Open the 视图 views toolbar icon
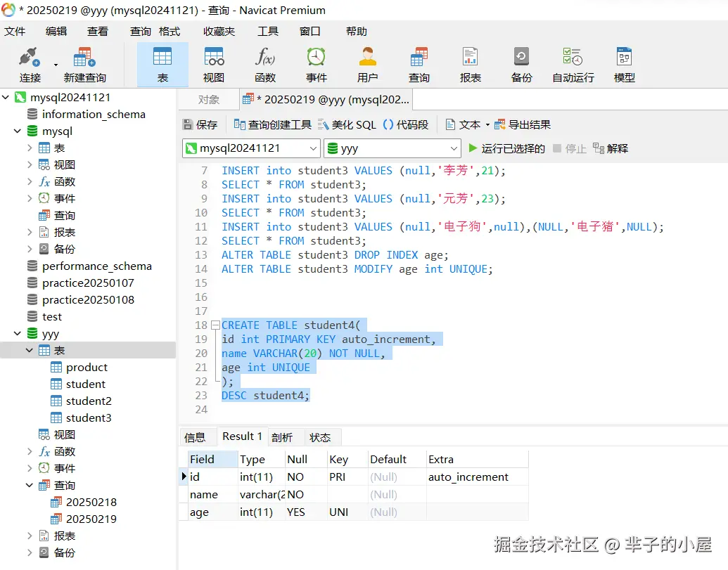The width and height of the screenshot is (728, 570). pos(214,65)
